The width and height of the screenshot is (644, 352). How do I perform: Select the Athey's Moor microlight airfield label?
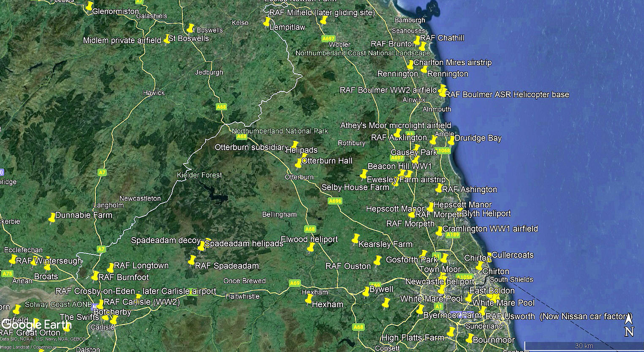click(396, 126)
